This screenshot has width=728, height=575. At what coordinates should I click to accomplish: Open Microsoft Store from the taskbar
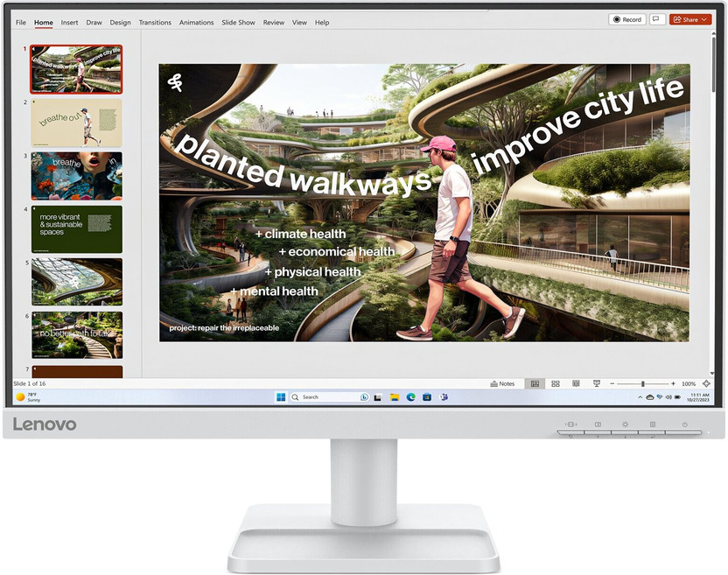[x=427, y=397]
